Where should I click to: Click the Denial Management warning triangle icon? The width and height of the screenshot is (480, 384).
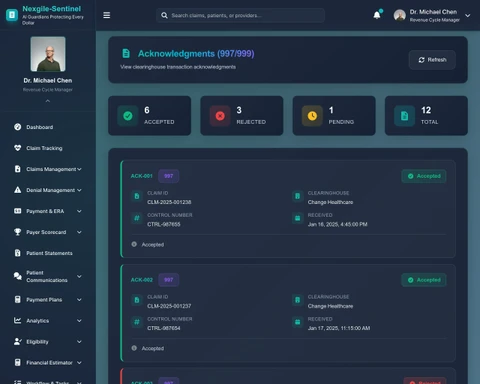pyautogui.click(x=18, y=190)
